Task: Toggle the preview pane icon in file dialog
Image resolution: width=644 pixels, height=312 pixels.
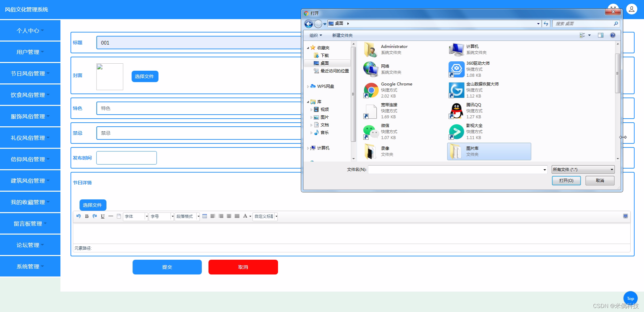Action: click(x=601, y=35)
